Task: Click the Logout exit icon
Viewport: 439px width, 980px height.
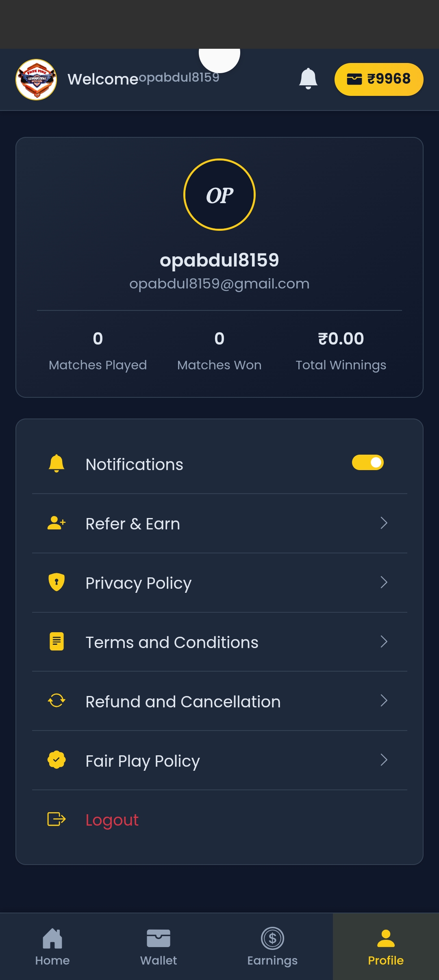Action: click(x=57, y=819)
